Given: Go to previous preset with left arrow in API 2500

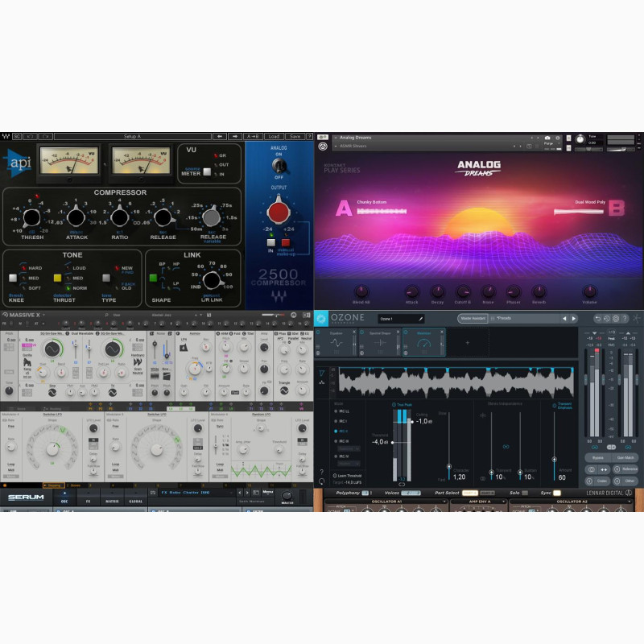Looking at the screenshot, I should click(220, 136).
